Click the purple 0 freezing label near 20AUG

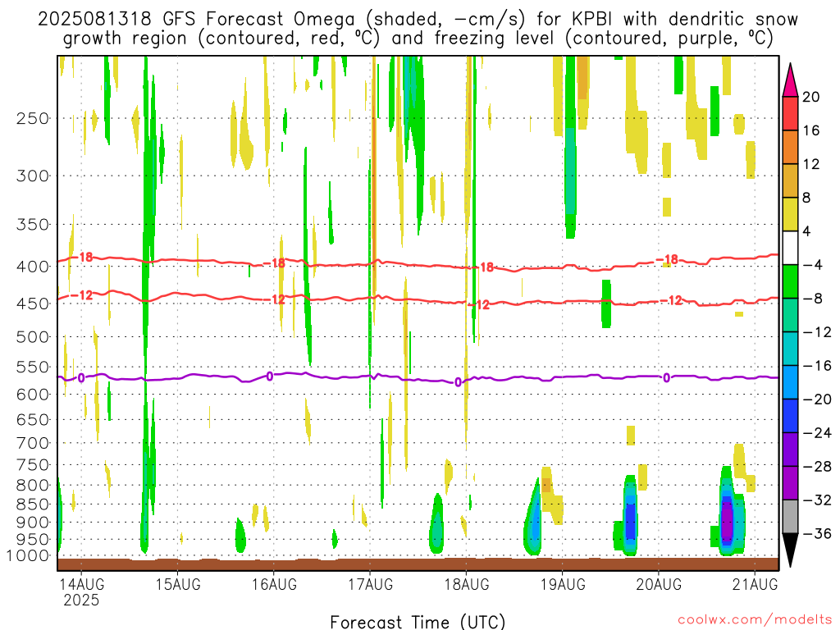[x=666, y=377]
